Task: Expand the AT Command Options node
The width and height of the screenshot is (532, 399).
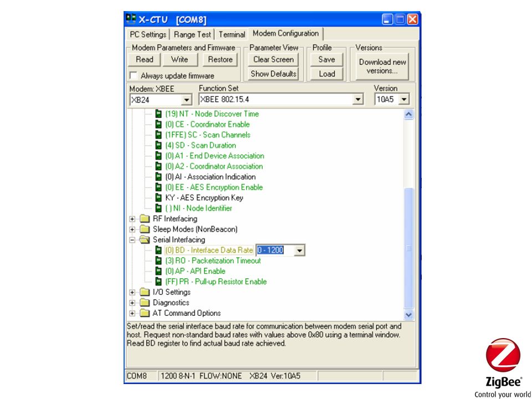Action: [x=132, y=314]
